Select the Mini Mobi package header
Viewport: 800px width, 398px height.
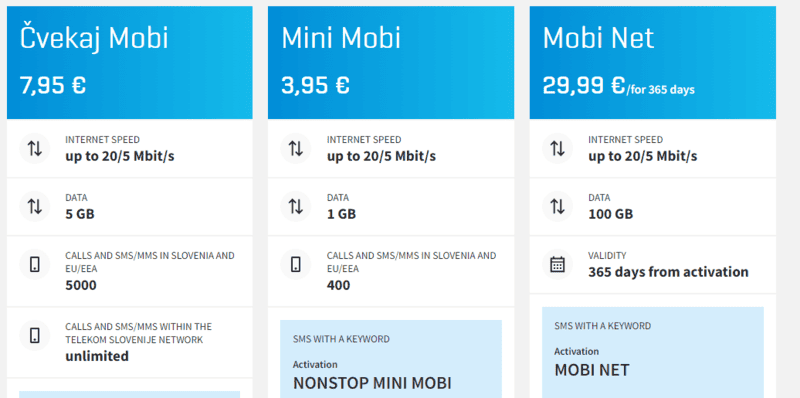[391, 63]
